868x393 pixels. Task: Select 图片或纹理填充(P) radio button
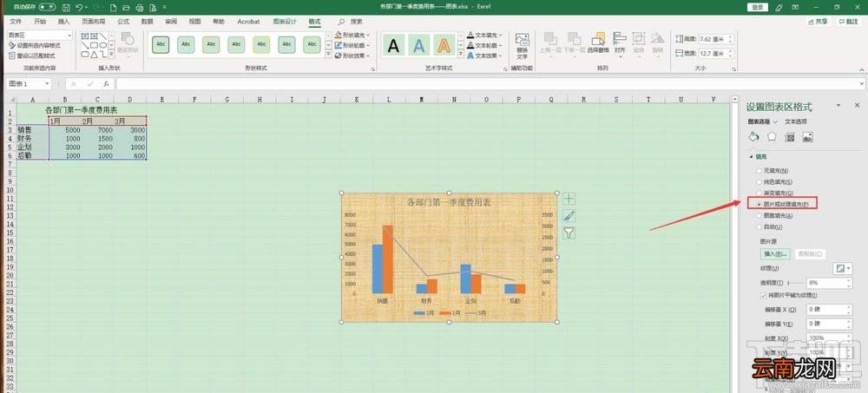[x=759, y=204]
